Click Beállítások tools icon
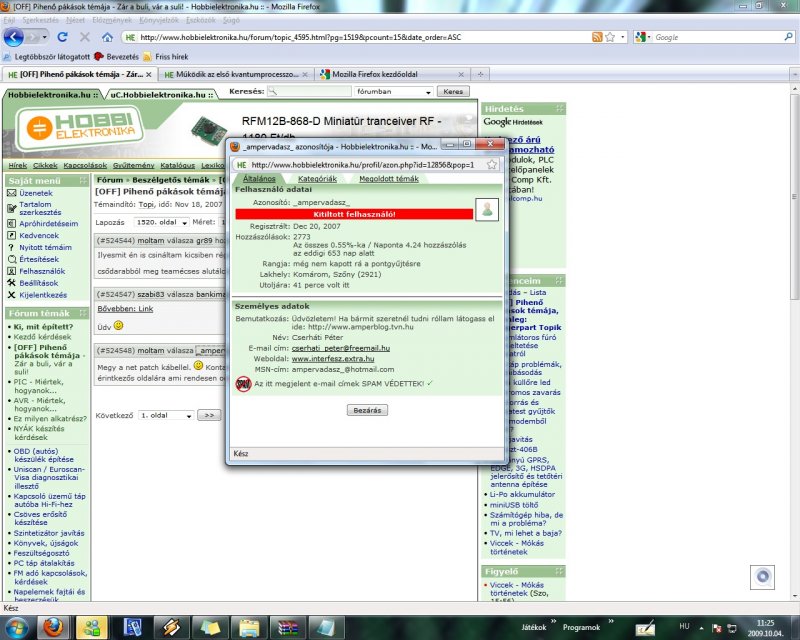The width and height of the screenshot is (800, 640). (x=12, y=283)
